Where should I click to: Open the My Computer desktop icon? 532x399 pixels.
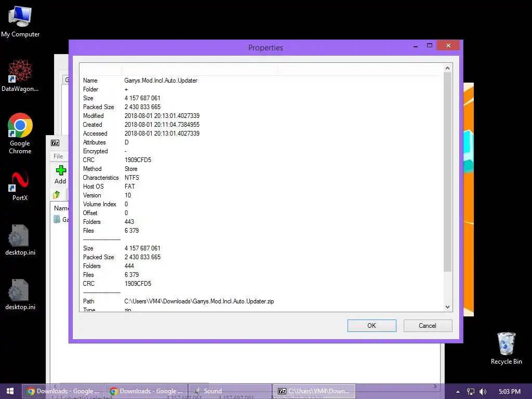(x=20, y=22)
